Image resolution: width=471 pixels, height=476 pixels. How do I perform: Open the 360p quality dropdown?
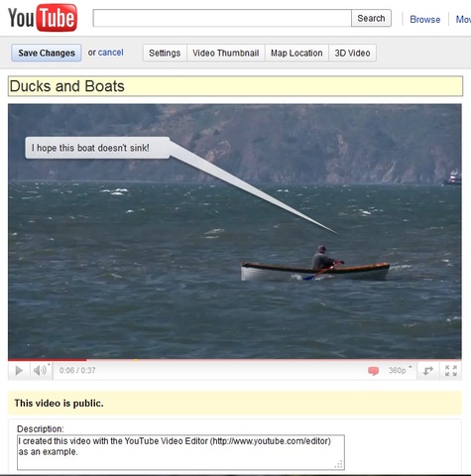point(400,371)
